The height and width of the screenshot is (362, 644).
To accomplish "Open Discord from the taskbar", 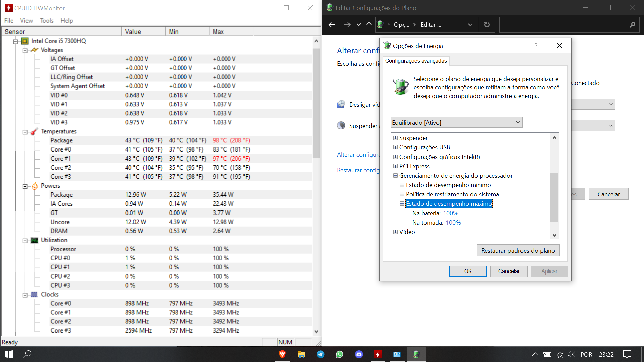I will pyautogui.click(x=359, y=354).
